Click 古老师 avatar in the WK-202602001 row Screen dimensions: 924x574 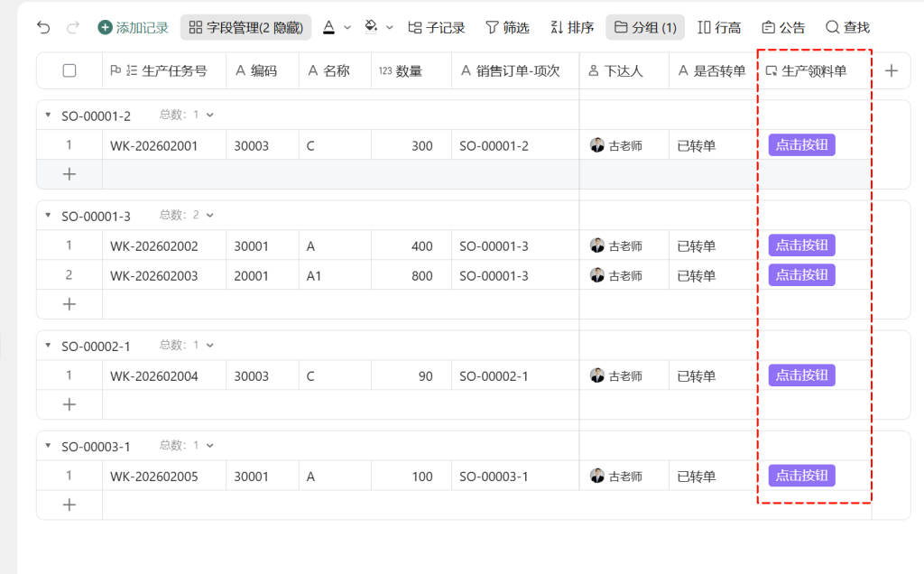(x=597, y=145)
